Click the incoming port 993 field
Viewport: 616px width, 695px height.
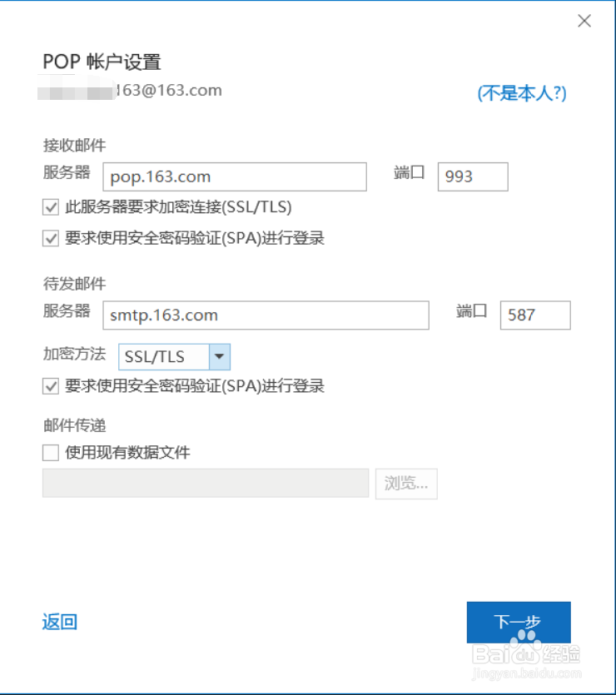click(472, 176)
